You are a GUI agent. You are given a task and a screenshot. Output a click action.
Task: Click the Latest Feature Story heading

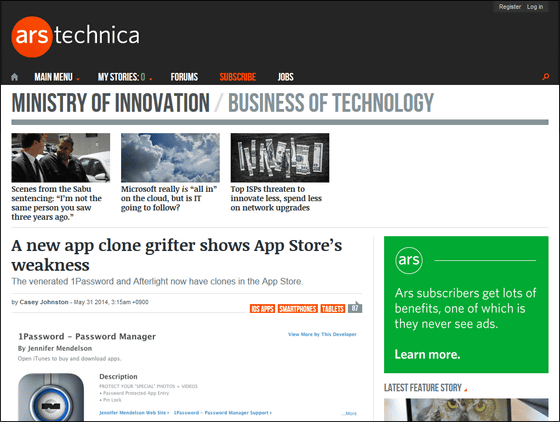(x=423, y=388)
